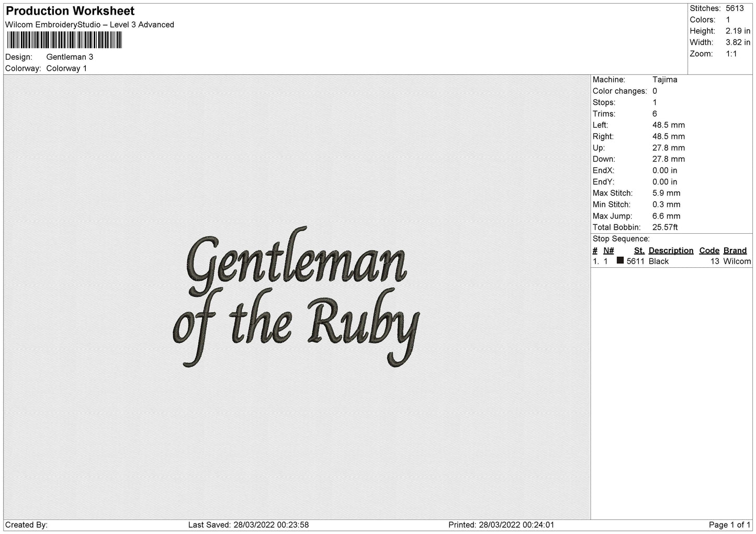Click the 'Wilcom' brand cell
Screen dimensions: 756x534
pos(737,262)
